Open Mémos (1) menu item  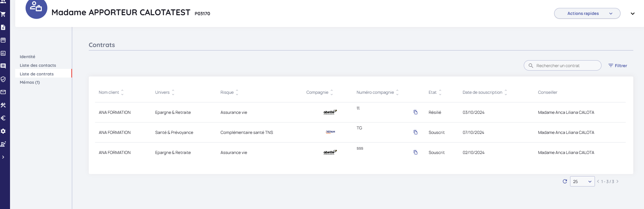point(30,82)
